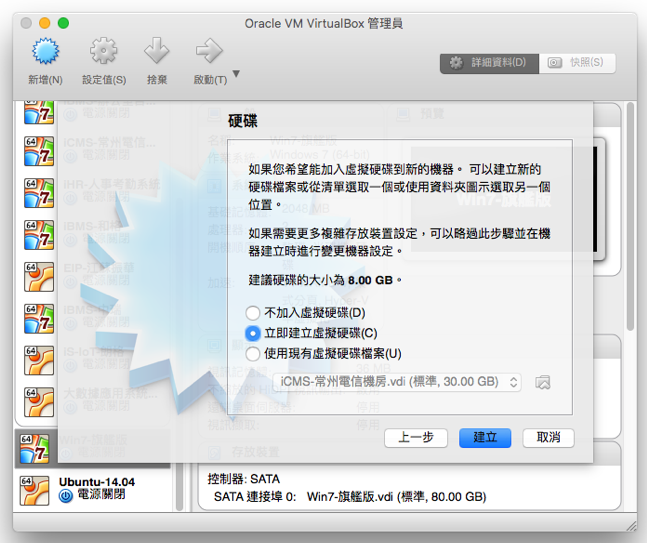Click the iHR-人事考勤系統 VM icon
Viewport: 647px width, 543px height.
click(39, 193)
